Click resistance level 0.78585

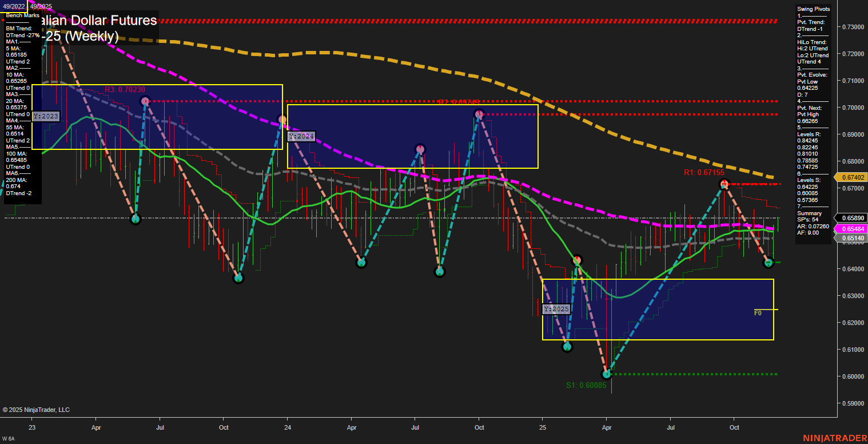tap(806, 161)
